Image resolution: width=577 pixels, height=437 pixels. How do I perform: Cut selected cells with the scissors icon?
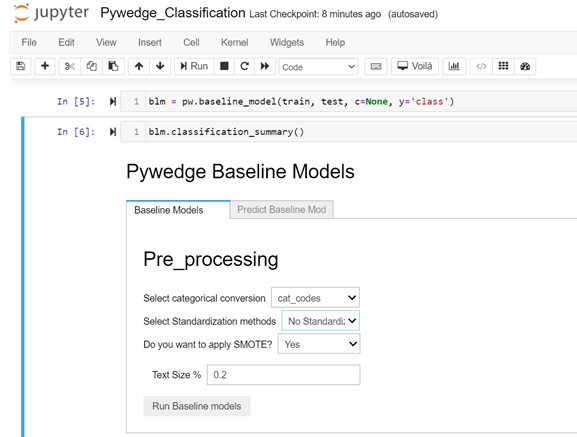70,66
